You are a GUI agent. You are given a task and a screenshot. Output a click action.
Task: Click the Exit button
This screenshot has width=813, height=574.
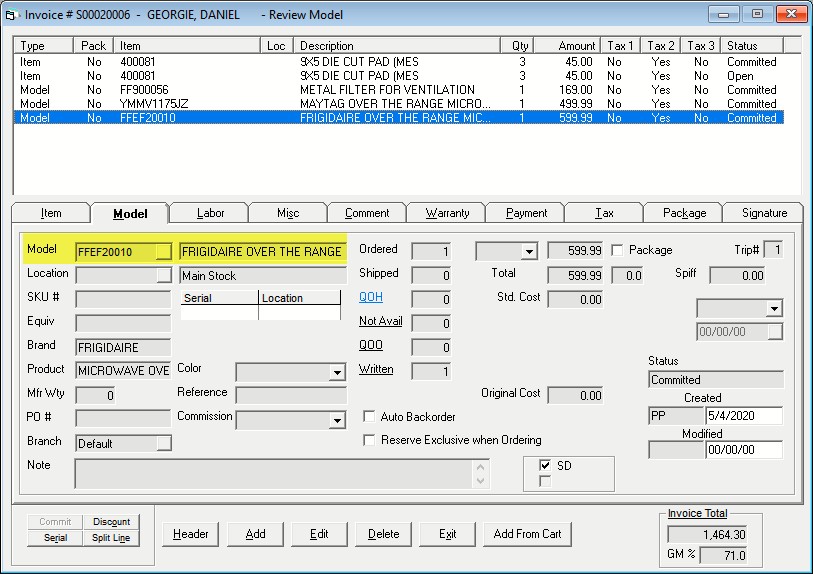[447, 534]
